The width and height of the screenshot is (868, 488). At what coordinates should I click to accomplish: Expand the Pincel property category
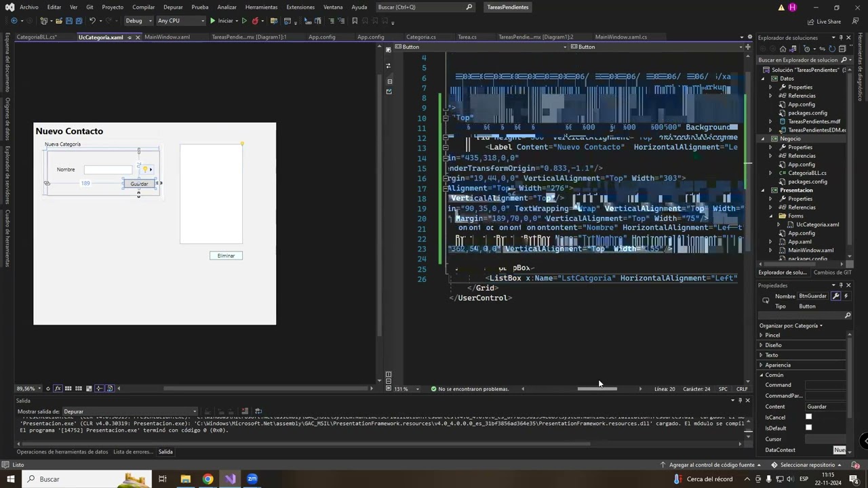(761, 335)
